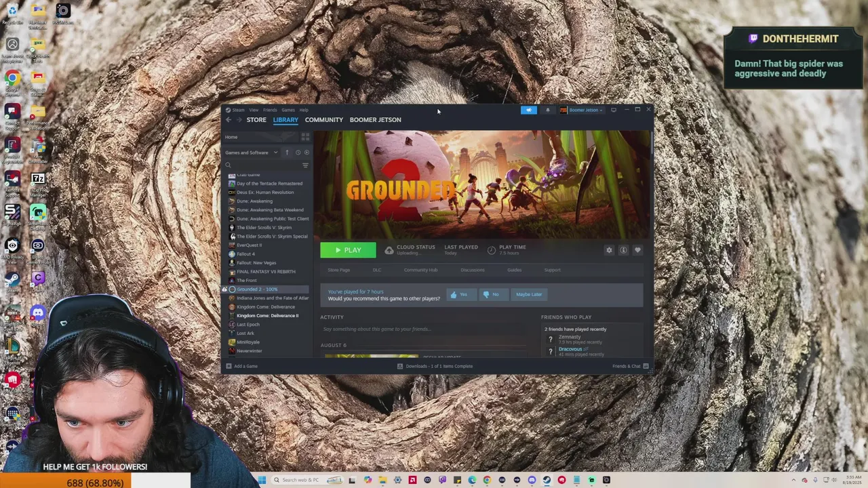Click the cloud status upload icon
The width and height of the screenshot is (868, 488).
(x=389, y=250)
